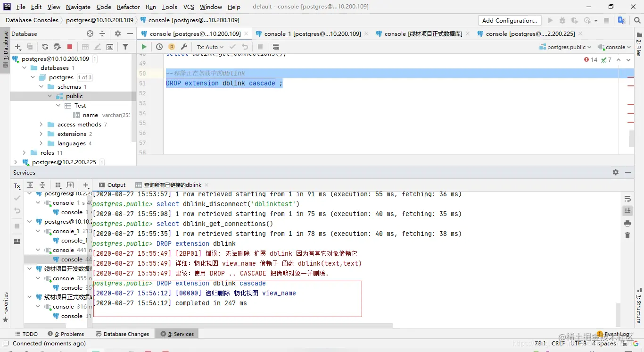
Task: Toggle Scroll to End beside output
Action: pyautogui.click(x=627, y=211)
